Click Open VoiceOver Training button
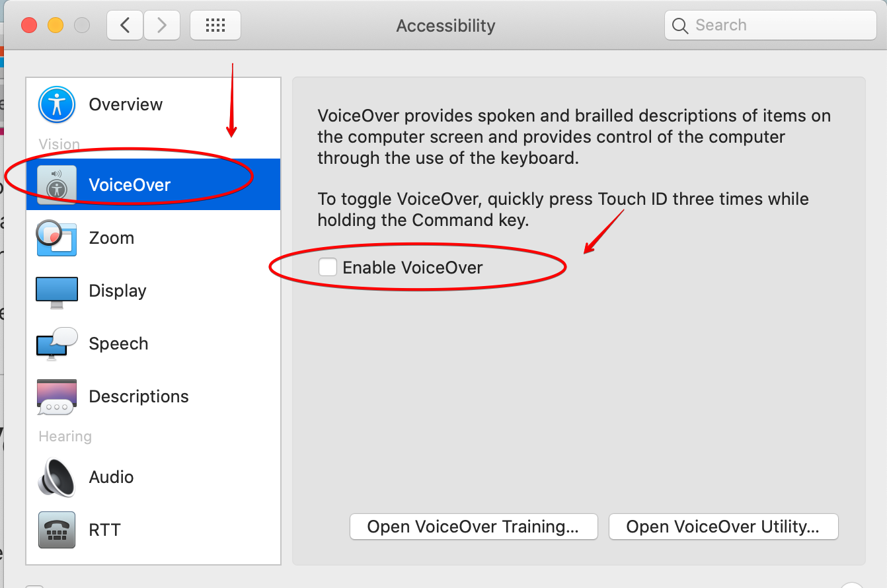 (x=473, y=527)
